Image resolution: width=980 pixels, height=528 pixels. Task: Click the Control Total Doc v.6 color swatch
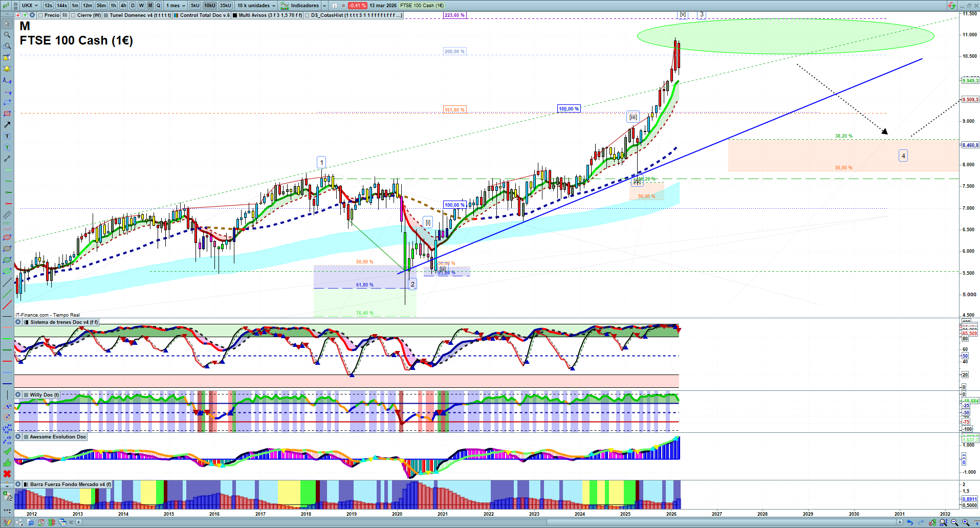click(176, 15)
